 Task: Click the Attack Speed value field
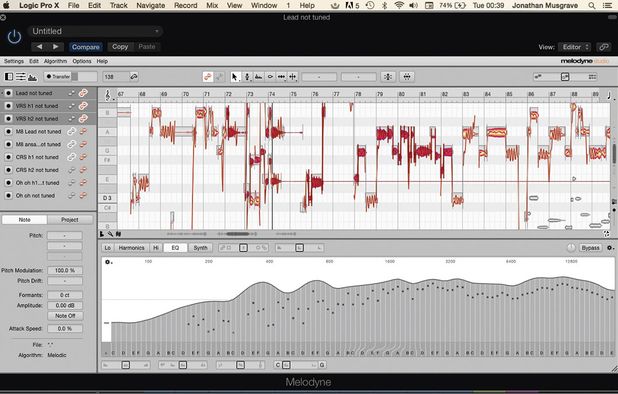click(x=65, y=329)
